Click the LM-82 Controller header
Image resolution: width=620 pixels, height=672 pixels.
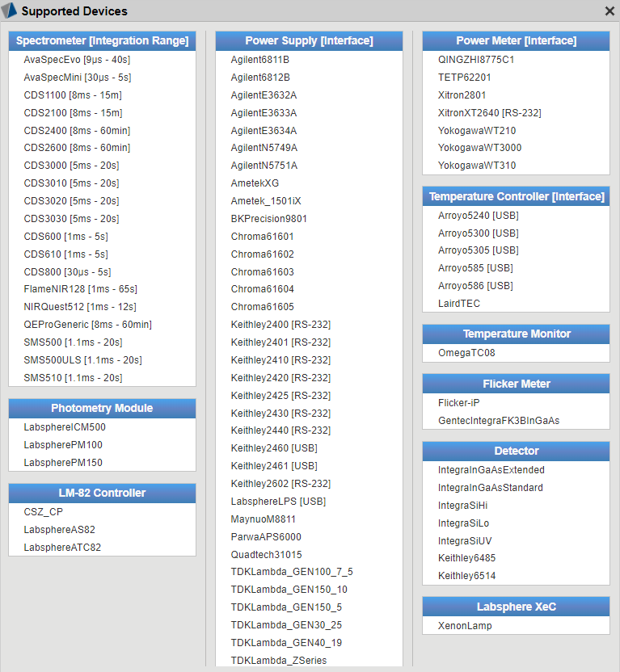click(x=102, y=493)
